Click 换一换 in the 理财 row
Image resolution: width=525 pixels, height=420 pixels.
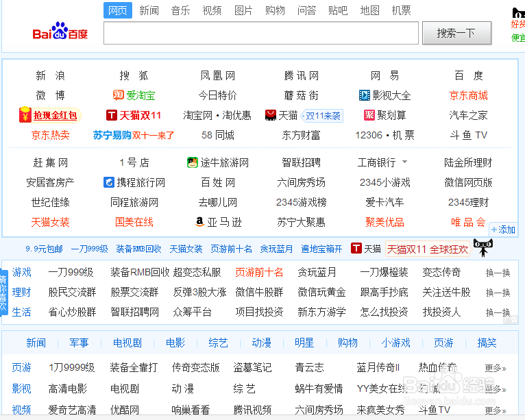[498, 293]
